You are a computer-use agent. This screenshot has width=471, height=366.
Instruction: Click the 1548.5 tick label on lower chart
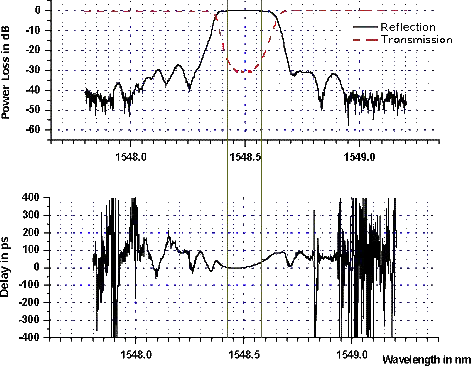pos(244,355)
